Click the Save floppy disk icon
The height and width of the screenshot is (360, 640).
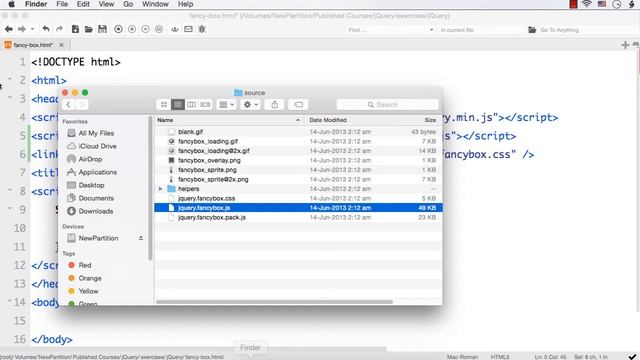pyautogui.click(x=102, y=29)
